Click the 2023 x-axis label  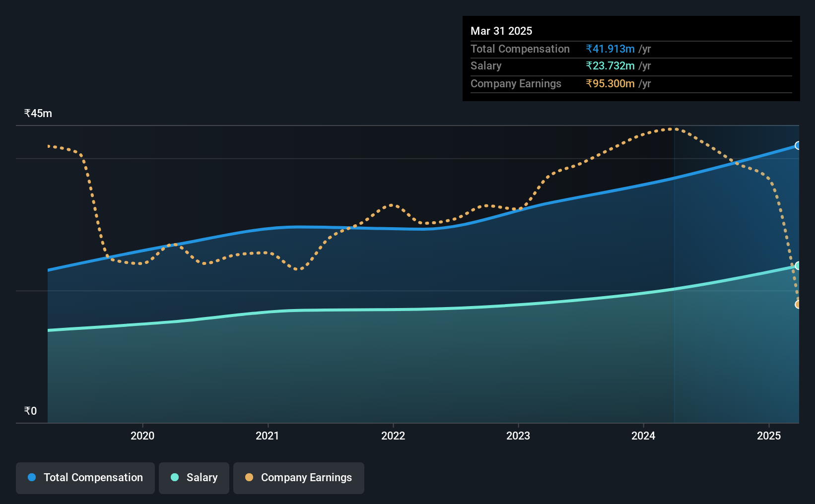tap(518, 436)
